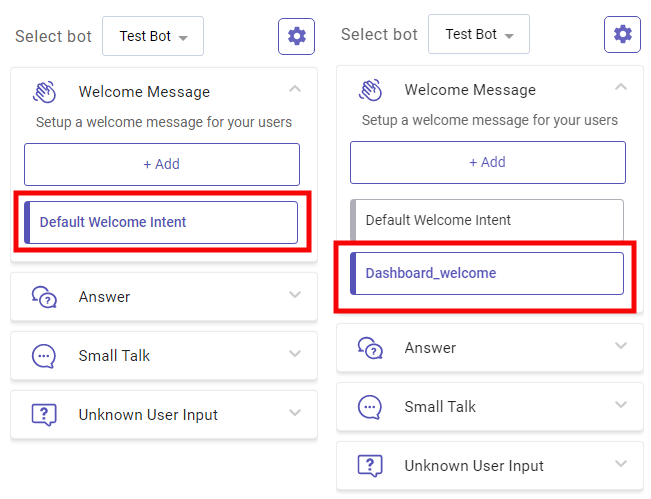Select gray Default Welcome Intent, right panel
Image resolution: width=651 pixels, height=499 pixels.
pos(487,220)
